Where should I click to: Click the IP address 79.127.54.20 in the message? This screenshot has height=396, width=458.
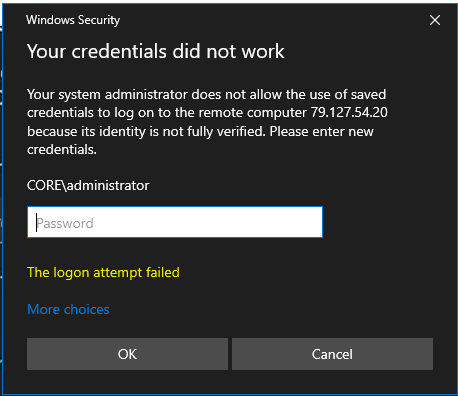(x=349, y=112)
